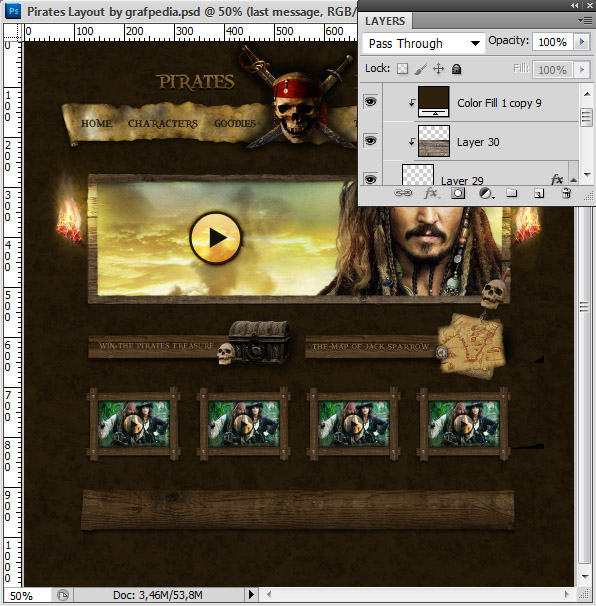Click the Color Fill 1 copy 9 color thumbnail
The width and height of the screenshot is (596, 606).
click(434, 102)
